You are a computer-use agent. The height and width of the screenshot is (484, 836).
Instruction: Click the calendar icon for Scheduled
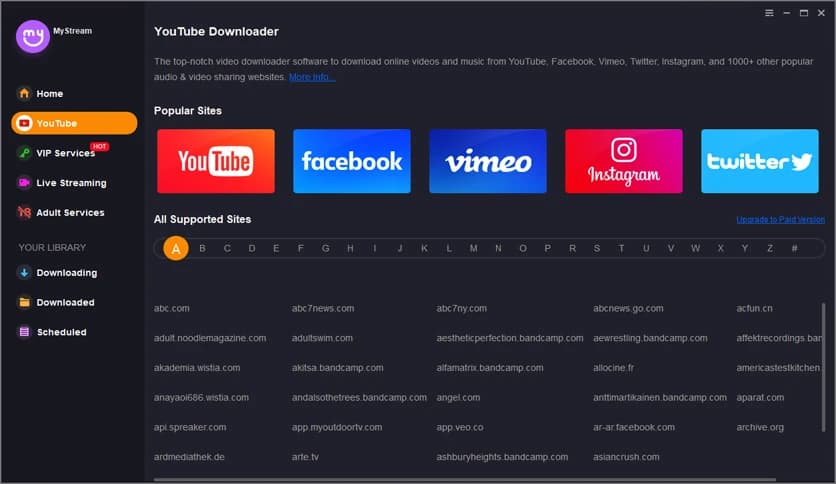point(24,332)
